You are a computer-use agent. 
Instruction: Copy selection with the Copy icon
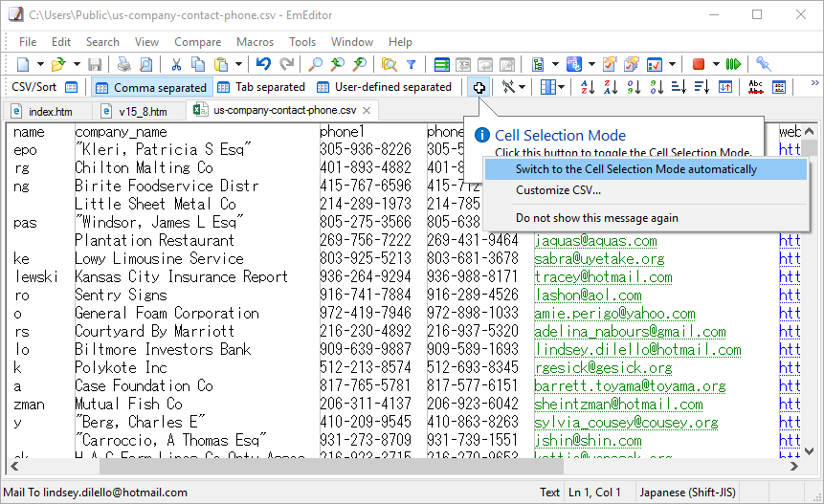coord(198,65)
